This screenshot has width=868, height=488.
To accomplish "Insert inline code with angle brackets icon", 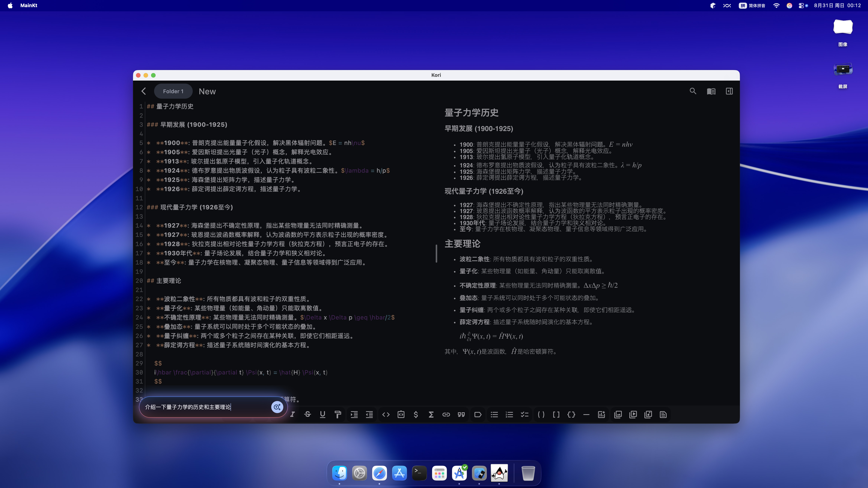I will [x=386, y=415].
